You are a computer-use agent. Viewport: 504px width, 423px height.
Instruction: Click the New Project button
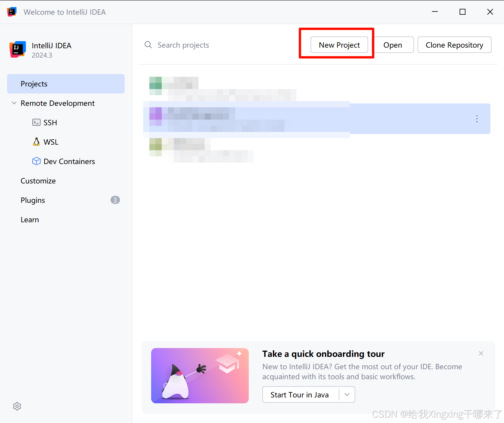(x=339, y=45)
